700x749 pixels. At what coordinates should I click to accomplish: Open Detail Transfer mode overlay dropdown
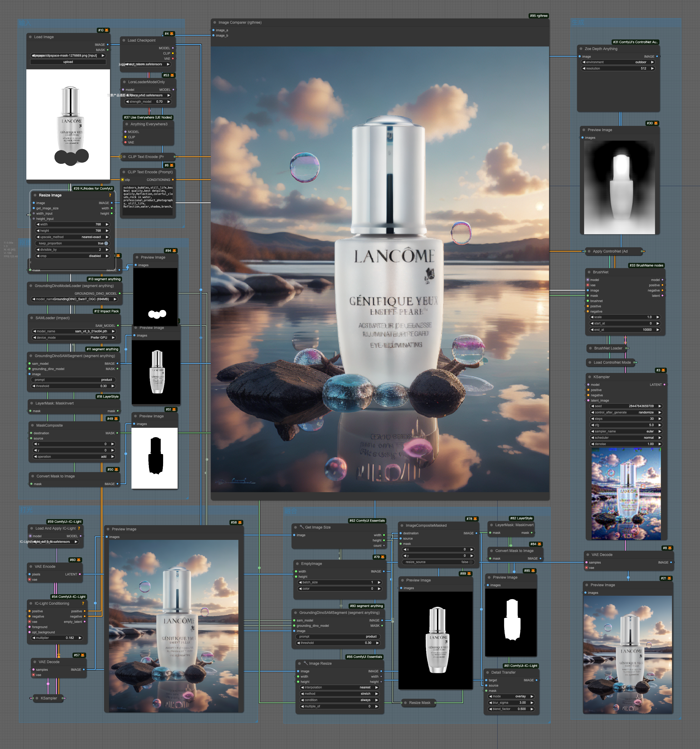(x=511, y=696)
